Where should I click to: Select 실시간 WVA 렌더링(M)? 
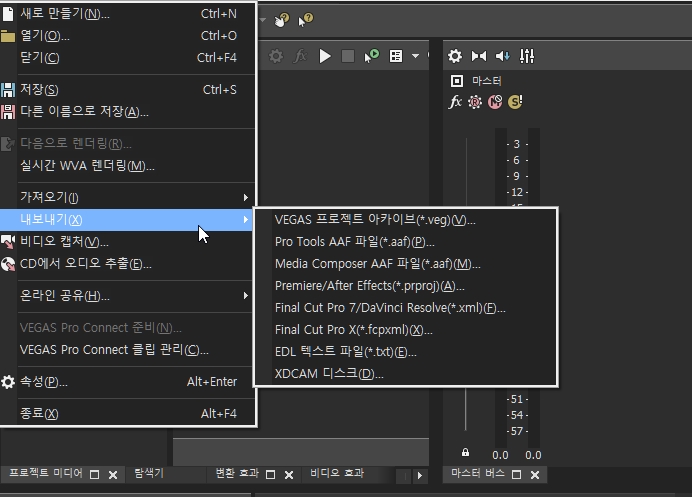coord(128,166)
